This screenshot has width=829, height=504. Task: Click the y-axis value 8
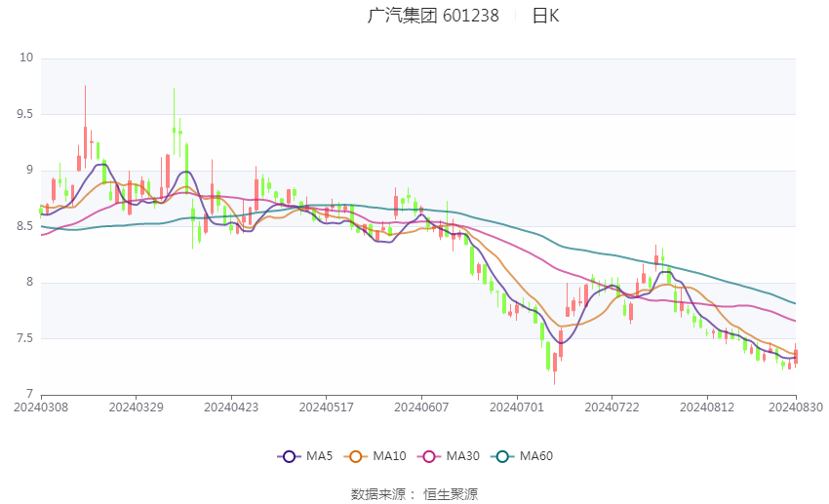coord(29,282)
